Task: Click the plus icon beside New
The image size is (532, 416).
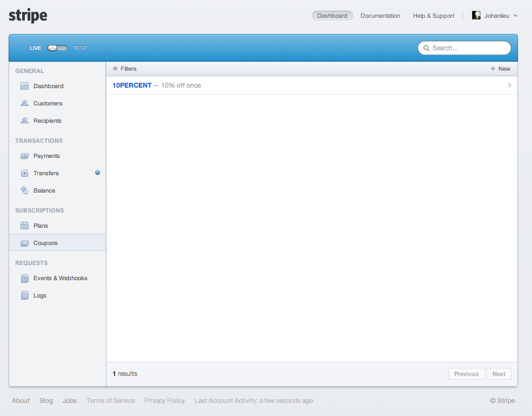Action: pos(493,69)
